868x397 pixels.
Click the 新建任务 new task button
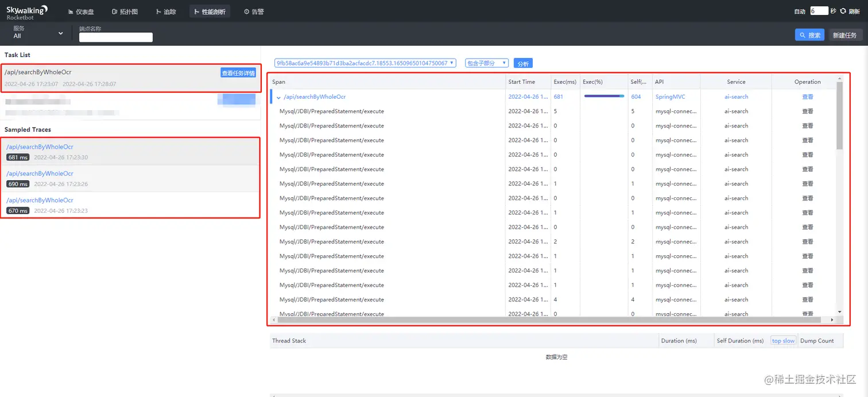click(844, 35)
